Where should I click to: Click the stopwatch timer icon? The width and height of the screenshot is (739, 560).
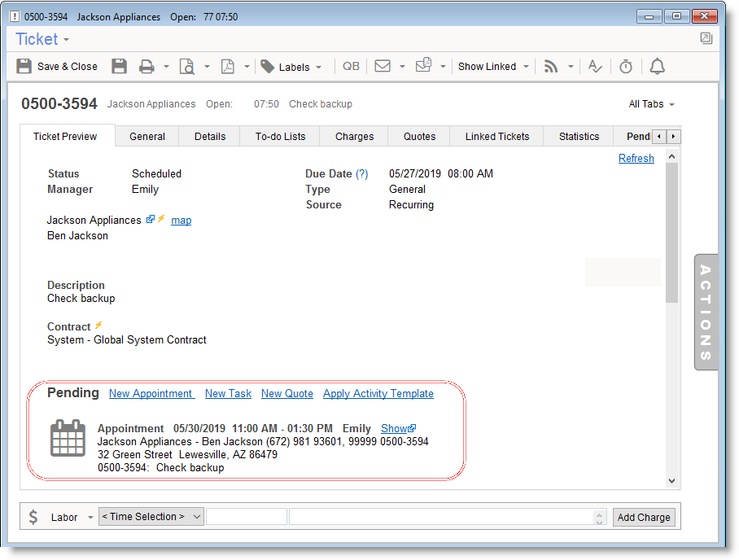[626, 67]
